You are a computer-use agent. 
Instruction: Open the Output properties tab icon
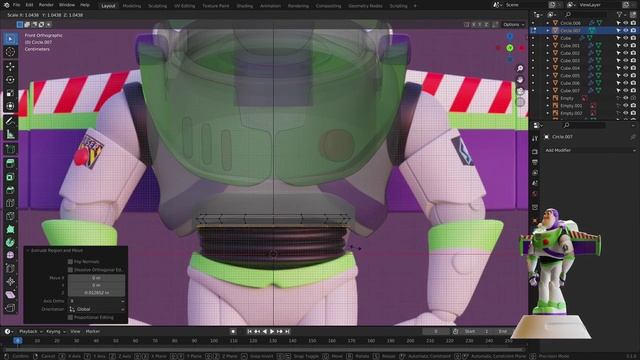[x=535, y=162]
